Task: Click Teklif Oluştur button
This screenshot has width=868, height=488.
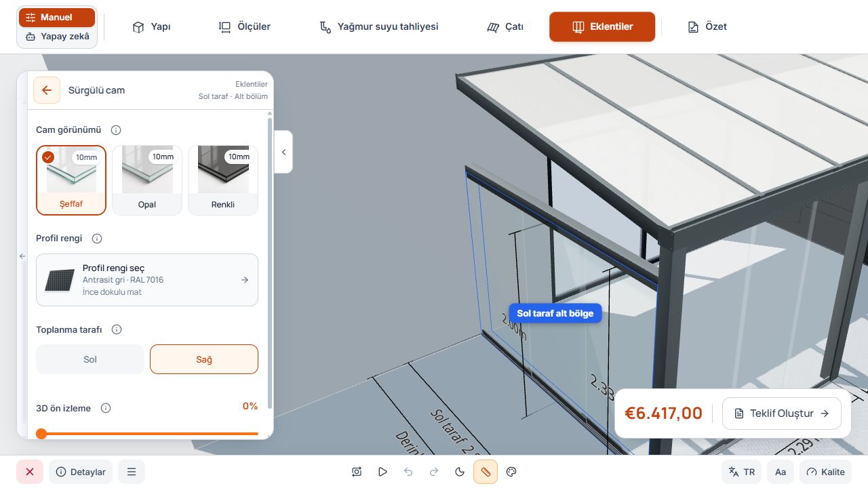Action: click(x=782, y=413)
